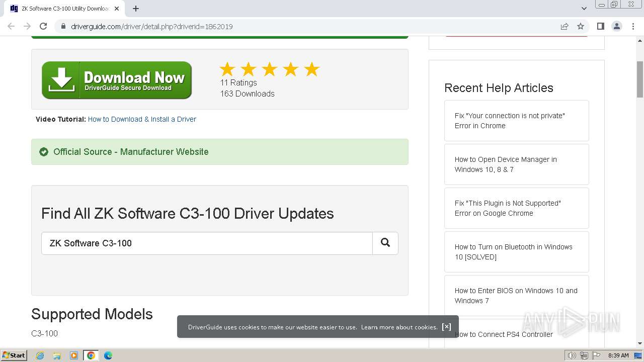The width and height of the screenshot is (644, 362).
Task: Open a new browser tab
Action: [136, 9]
